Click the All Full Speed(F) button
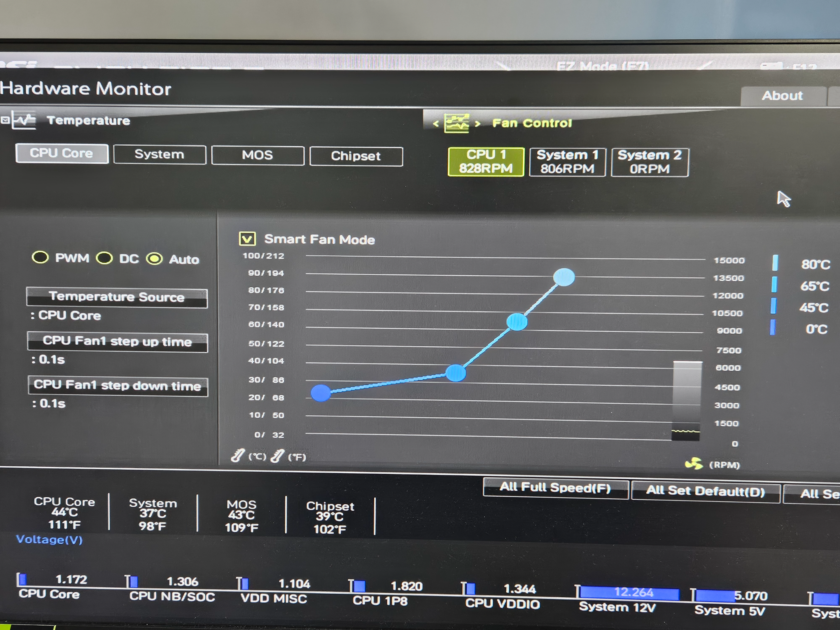The width and height of the screenshot is (840, 630). (555, 488)
